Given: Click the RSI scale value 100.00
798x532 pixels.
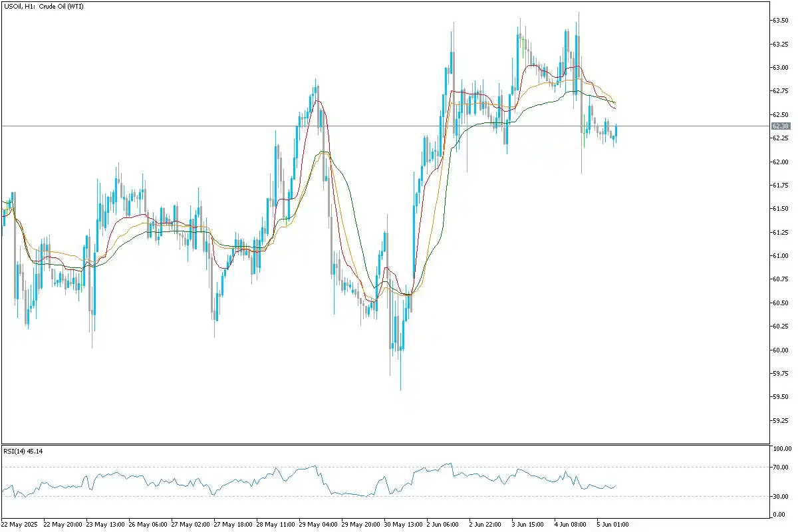Looking at the screenshot, I should coord(781,449).
